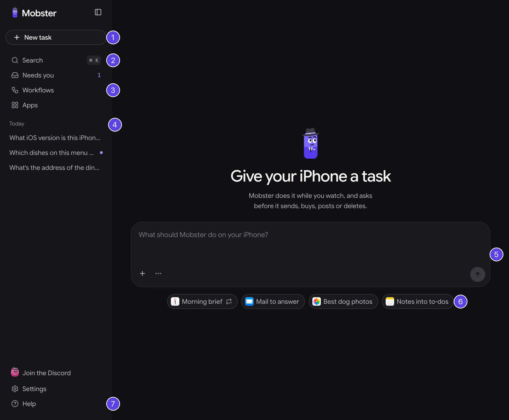This screenshot has height=420, width=509.
Task: Click the Calendar icon on Morning brief
Action: pos(175,301)
